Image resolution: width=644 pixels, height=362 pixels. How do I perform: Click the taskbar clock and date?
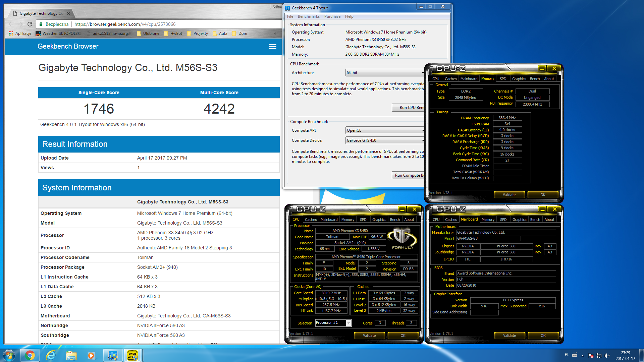(x=625, y=355)
